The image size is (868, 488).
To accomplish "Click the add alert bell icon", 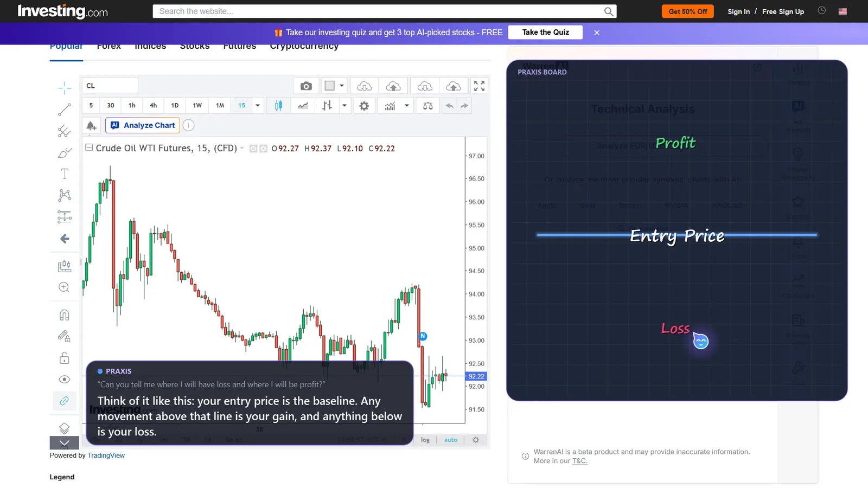I will [x=92, y=125].
